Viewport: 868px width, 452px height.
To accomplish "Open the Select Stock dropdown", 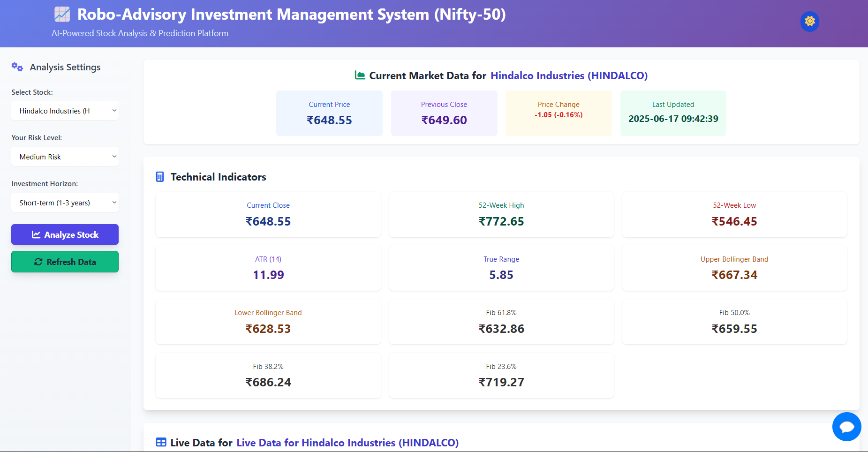I will [65, 111].
